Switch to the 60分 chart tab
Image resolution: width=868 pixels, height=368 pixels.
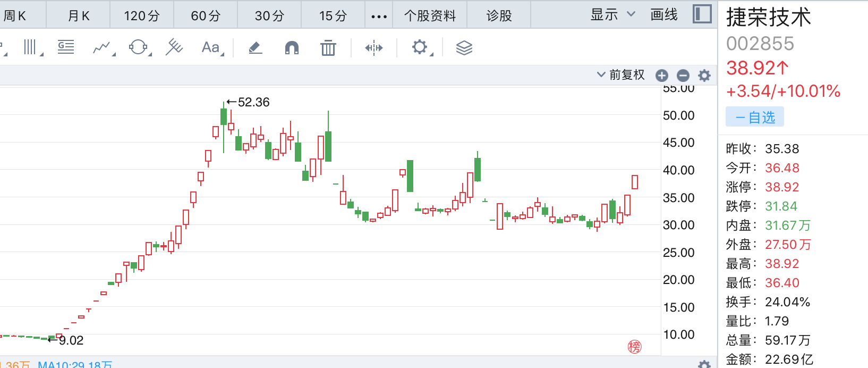pyautogui.click(x=206, y=16)
